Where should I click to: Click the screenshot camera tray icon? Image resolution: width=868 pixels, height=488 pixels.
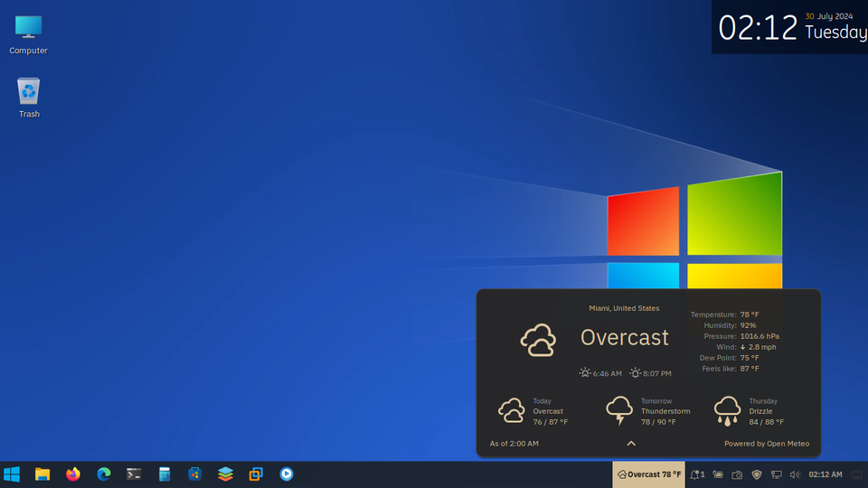[x=737, y=474]
